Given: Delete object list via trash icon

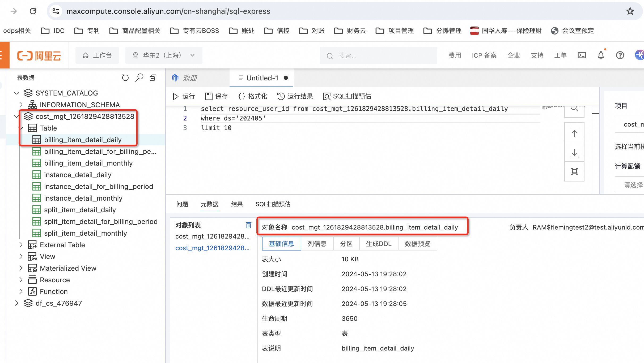Looking at the screenshot, I should (x=248, y=225).
